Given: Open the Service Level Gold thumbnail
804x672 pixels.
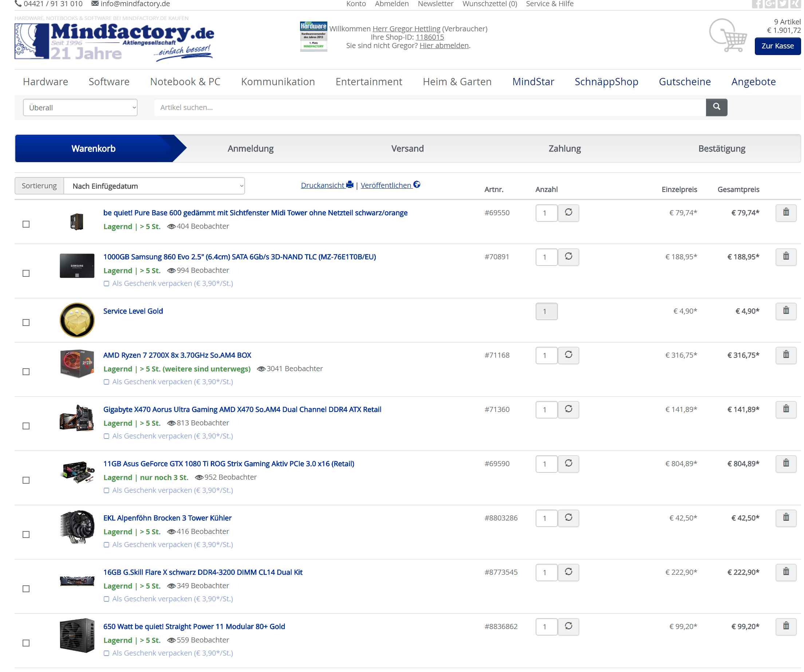Looking at the screenshot, I should point(77,320).
